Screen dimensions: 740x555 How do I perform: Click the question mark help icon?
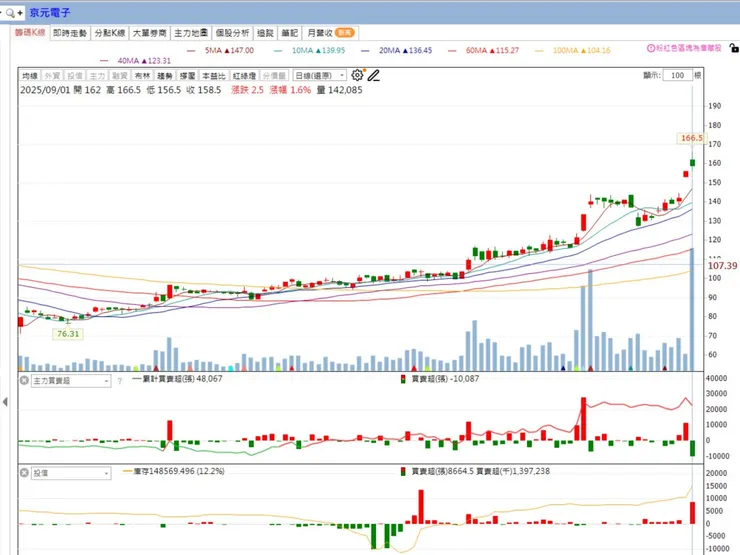coord(120,381)
